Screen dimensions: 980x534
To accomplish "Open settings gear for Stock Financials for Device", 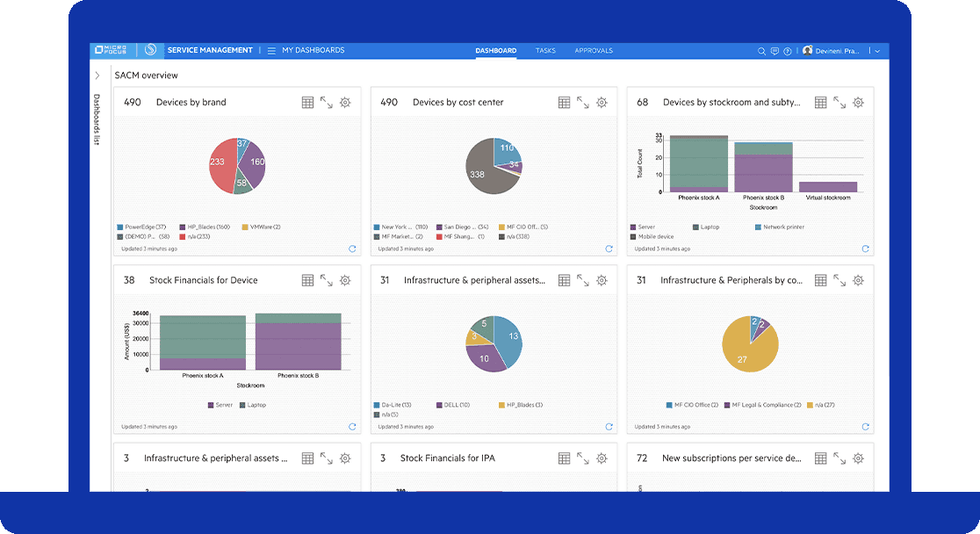I will click(345, 281).
